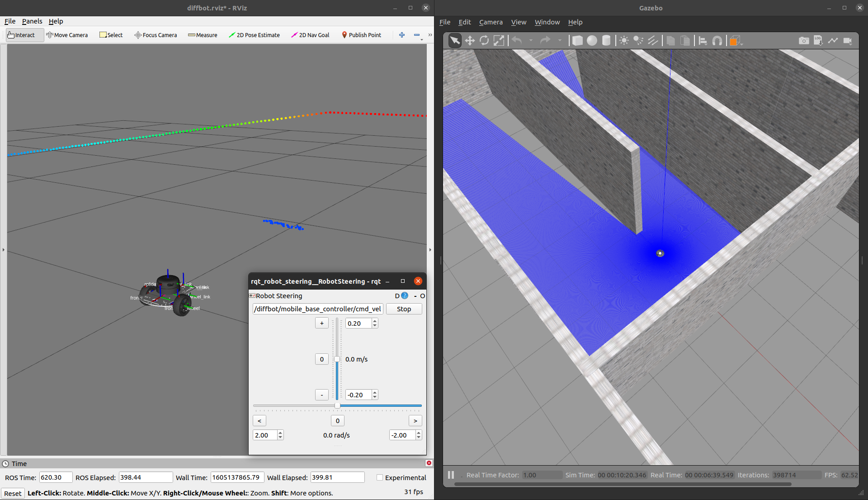This screenshot has height=500, width=868.
Task: Insert a sphere shape in Gazebo
Action: tap(592, 41)
